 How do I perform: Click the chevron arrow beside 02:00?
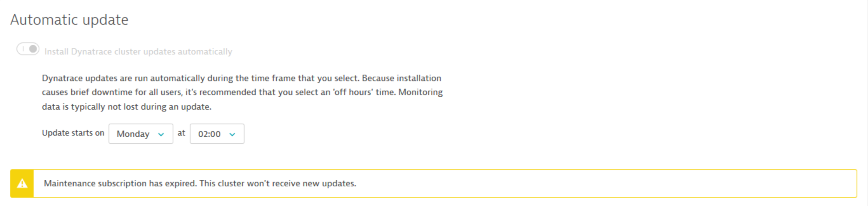tap(232, 134)
